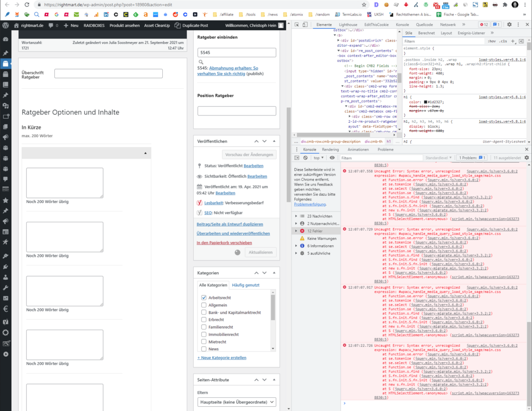Select the Häufig genutzt categories tab
The image size is (532, 411).
coord(246,285)
